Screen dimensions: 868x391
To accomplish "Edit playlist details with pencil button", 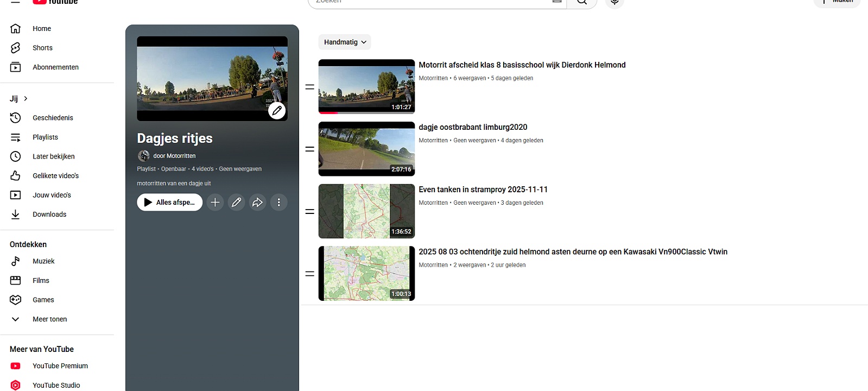I will (236, 203).
